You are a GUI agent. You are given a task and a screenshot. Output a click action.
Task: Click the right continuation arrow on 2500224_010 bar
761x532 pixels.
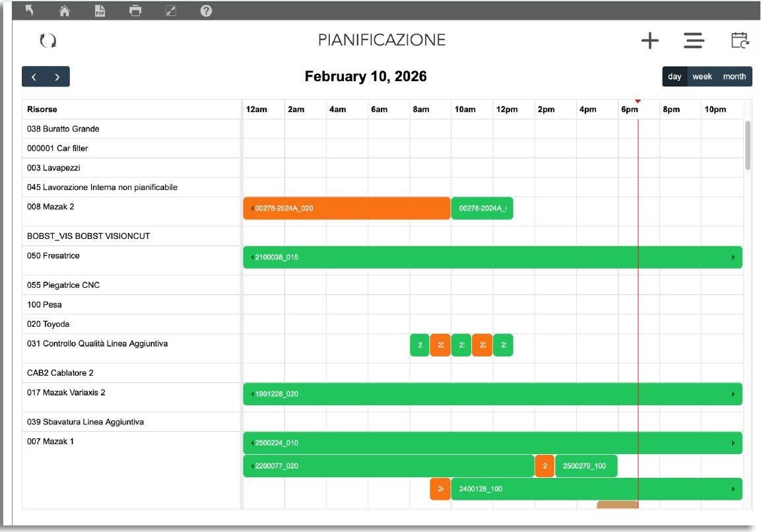click(x=733, y=443)
